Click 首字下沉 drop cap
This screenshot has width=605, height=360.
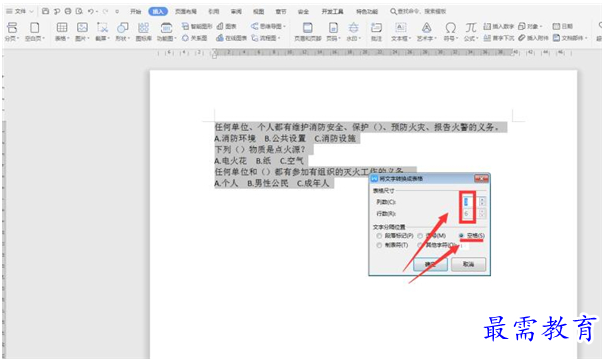point(499,38)
